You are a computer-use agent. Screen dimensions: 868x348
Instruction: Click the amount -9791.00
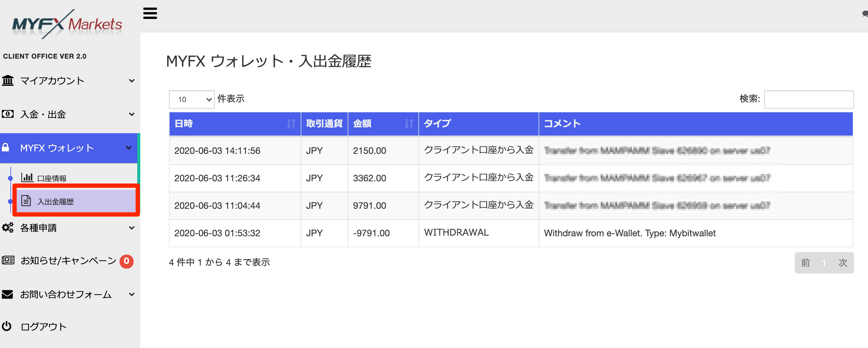click(x=371, y=233)
